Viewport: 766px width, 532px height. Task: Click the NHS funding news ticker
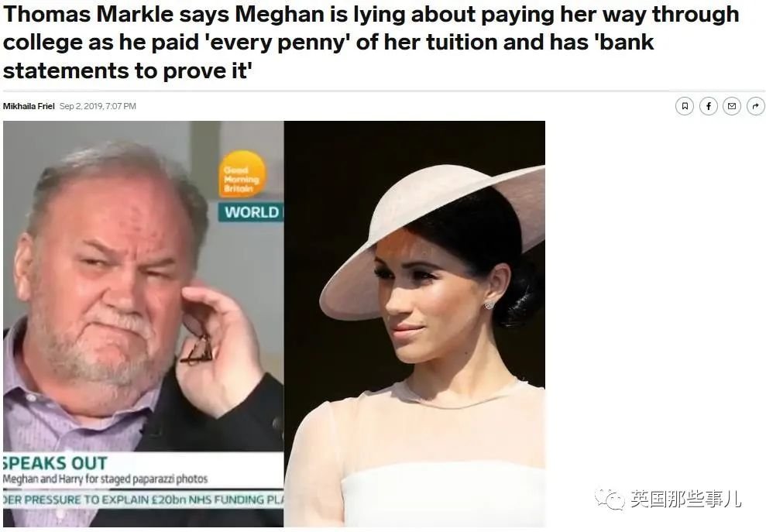[143, 499]
